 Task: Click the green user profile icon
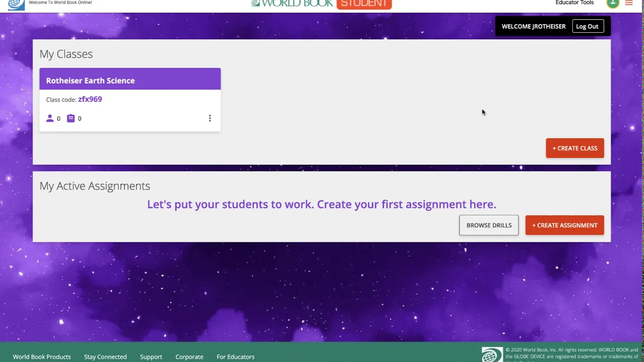point(613,3)
